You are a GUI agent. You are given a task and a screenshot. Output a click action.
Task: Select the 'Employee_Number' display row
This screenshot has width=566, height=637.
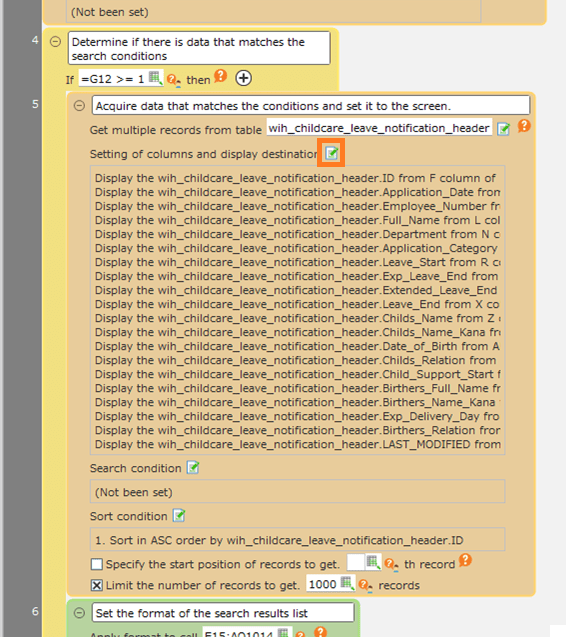pos(297,206)
